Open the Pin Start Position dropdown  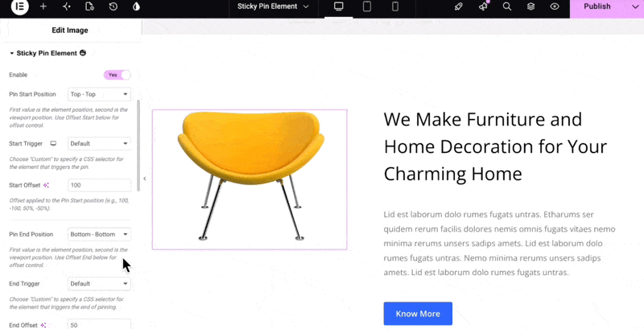(99, 94)
